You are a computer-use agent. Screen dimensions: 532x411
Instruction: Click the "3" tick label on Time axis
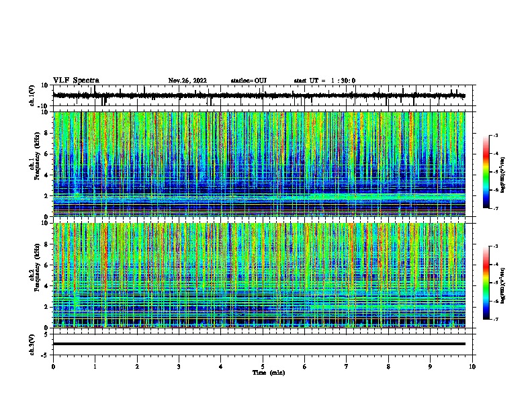click(x=179, y=367)
